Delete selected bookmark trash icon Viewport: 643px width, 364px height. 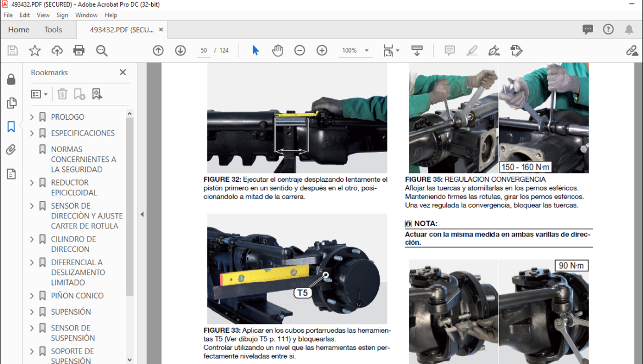click(62, 94)
